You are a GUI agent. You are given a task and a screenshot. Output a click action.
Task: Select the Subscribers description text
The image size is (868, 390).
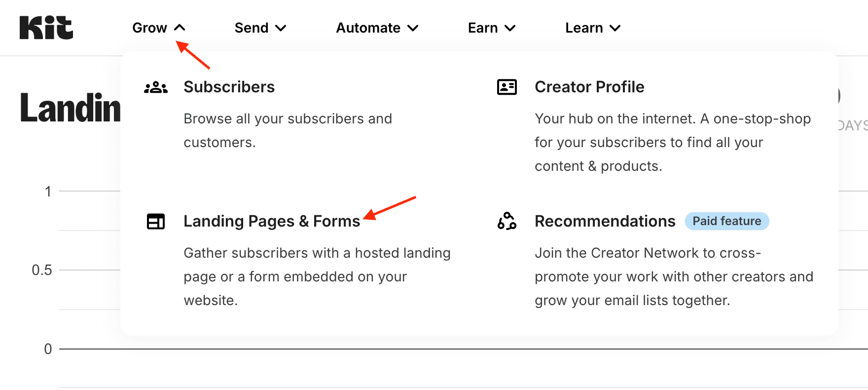tap(288, 130)
